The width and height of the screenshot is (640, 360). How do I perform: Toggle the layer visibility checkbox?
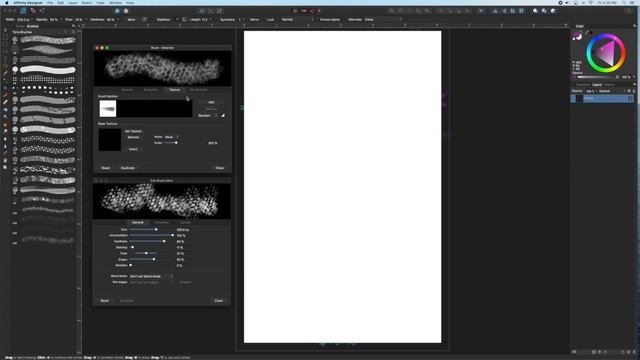(630, 98)
